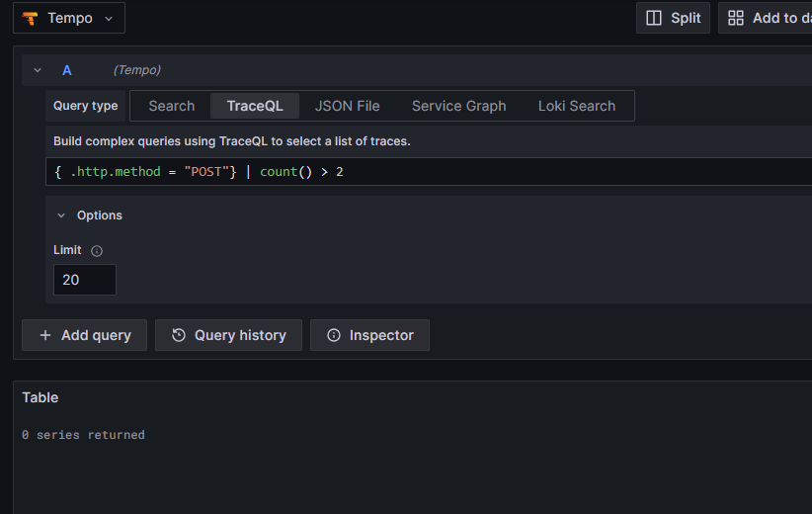Click the Limit info icon
The width and height of the screenshot is (812, 514).
[x=97, y=251]
